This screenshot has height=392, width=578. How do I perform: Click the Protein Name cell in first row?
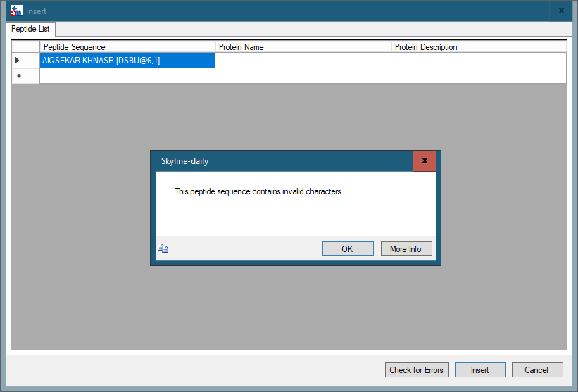303,61
